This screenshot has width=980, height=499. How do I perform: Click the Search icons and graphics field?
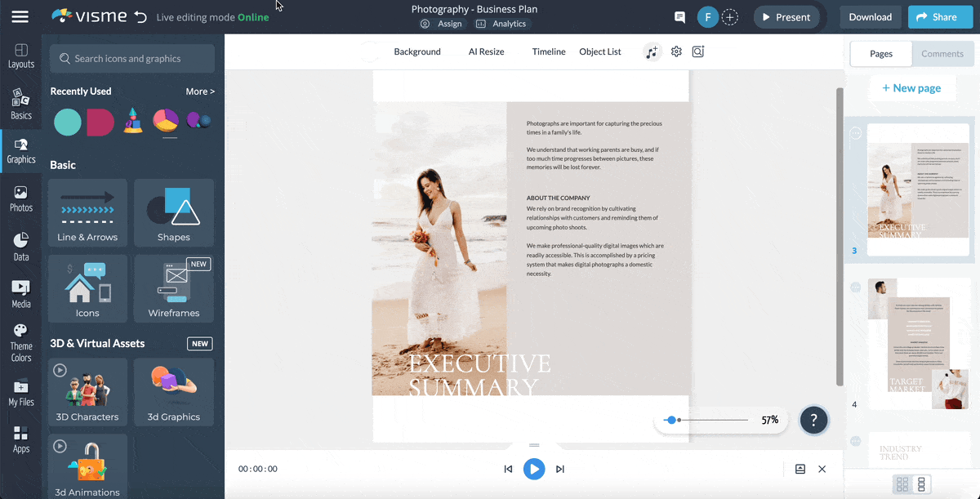click(x=132, y=59)
